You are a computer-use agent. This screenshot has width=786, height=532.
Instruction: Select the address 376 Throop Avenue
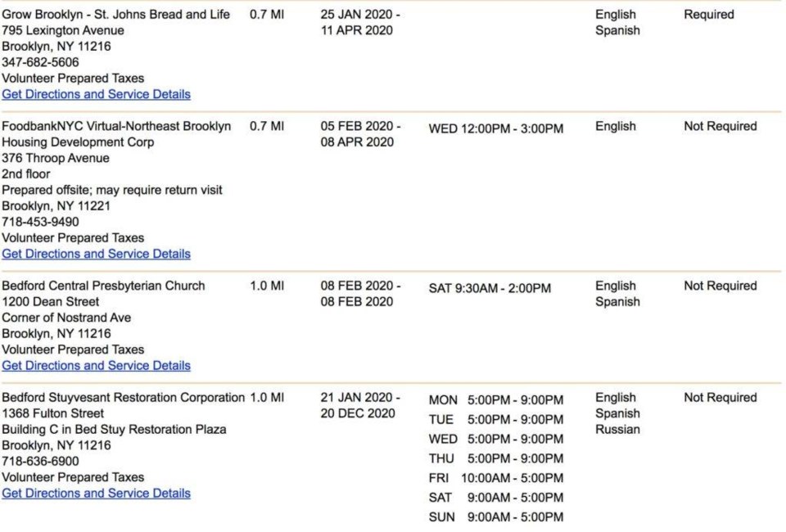(x=56, y=158)
